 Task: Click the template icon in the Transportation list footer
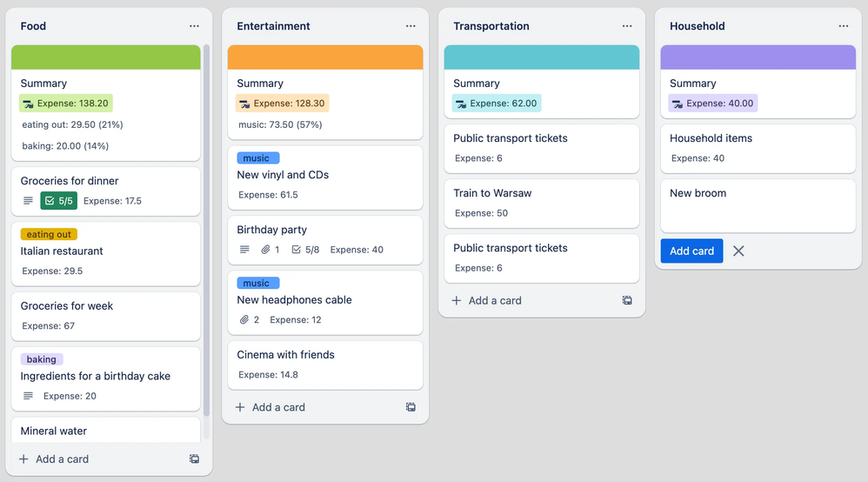(x=627, y=300)
